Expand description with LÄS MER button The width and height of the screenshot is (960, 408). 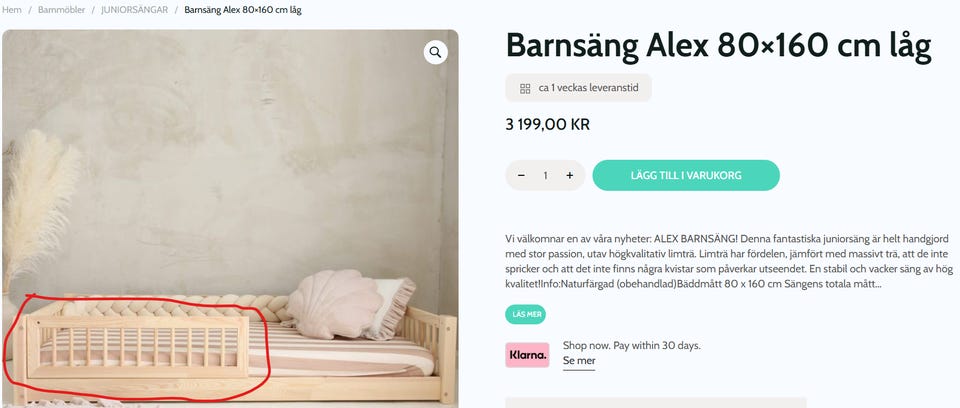click(x=527, y=313)
